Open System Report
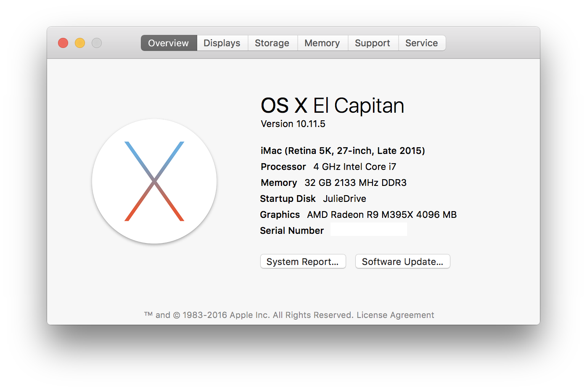Screen dimensions: 587x392 (x=303, y=261)
